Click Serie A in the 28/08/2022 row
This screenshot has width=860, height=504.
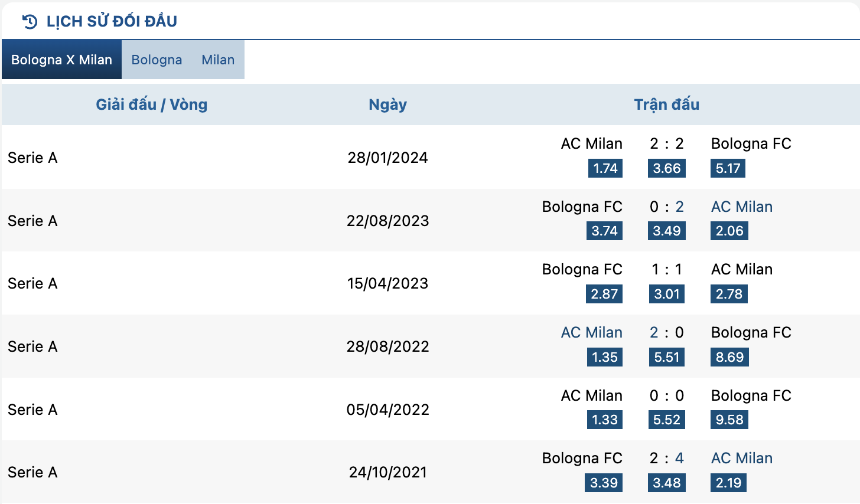click(x=32, y=346)
